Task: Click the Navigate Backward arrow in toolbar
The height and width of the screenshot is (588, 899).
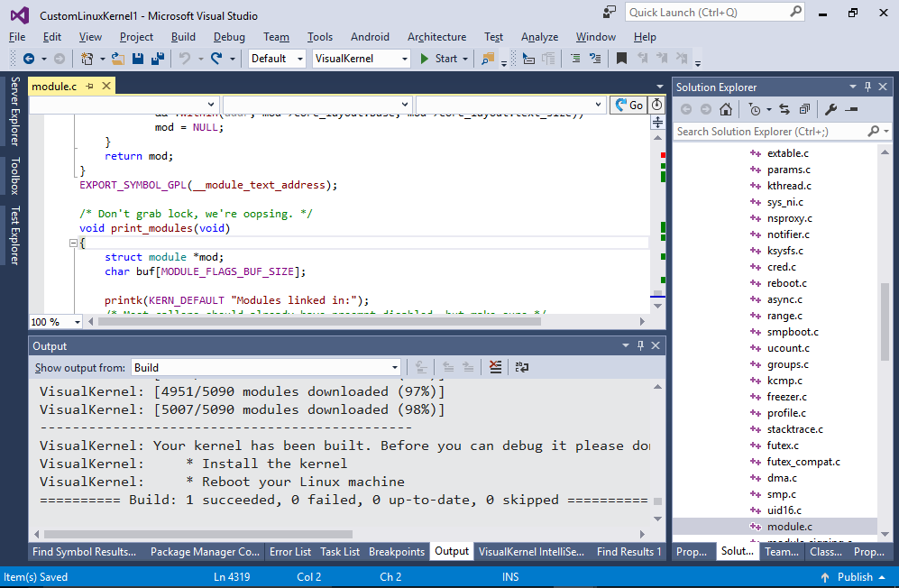Action: coord(28,59)
